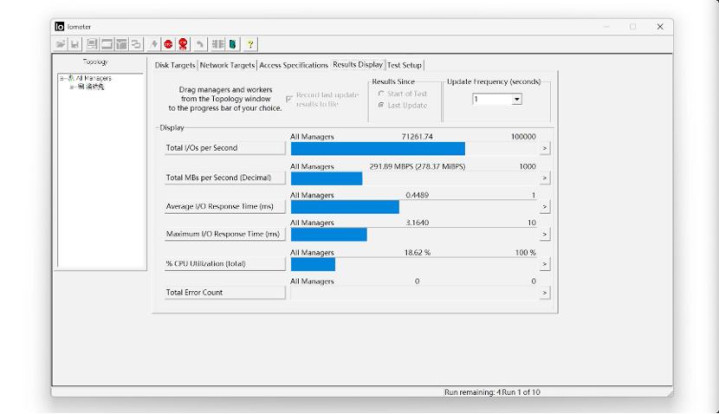Click the Total MBs per Second (Decimal) button
Image resolution: width=719 pixels, height=414 pixels.
225,178
